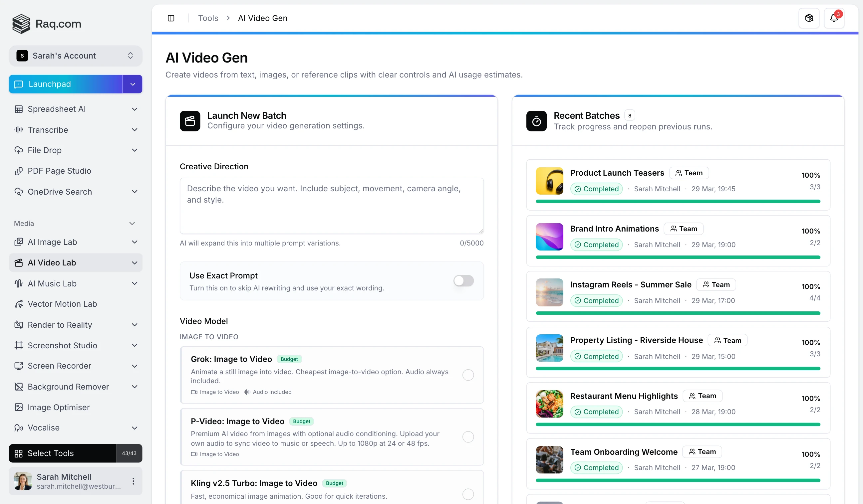863x504 pixels.
Task: Open the Screen Recorder tool
Action: click(59, 366)
